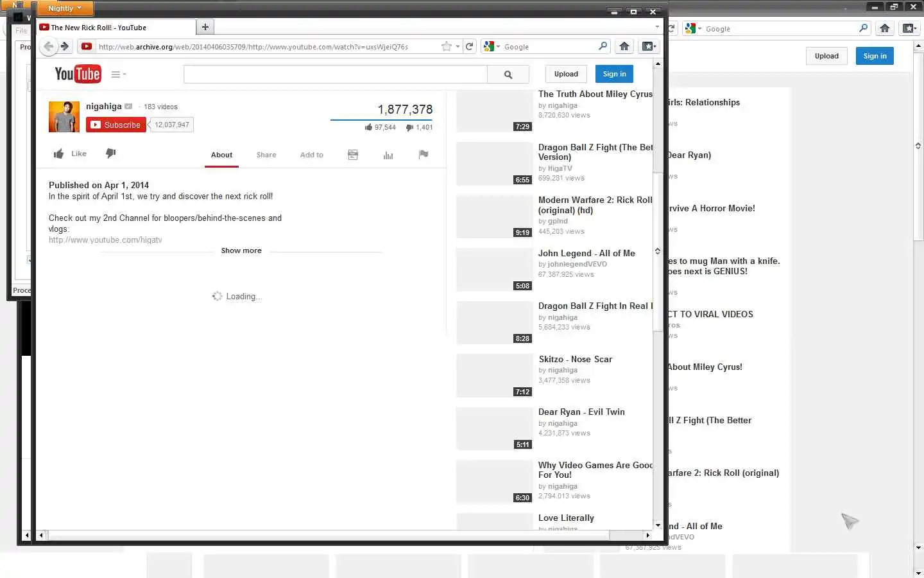The width and height of the screenshot is (924, 578).
Task: Report the video with flag icon
Action: pyautogui.click(x=424, y=154)
